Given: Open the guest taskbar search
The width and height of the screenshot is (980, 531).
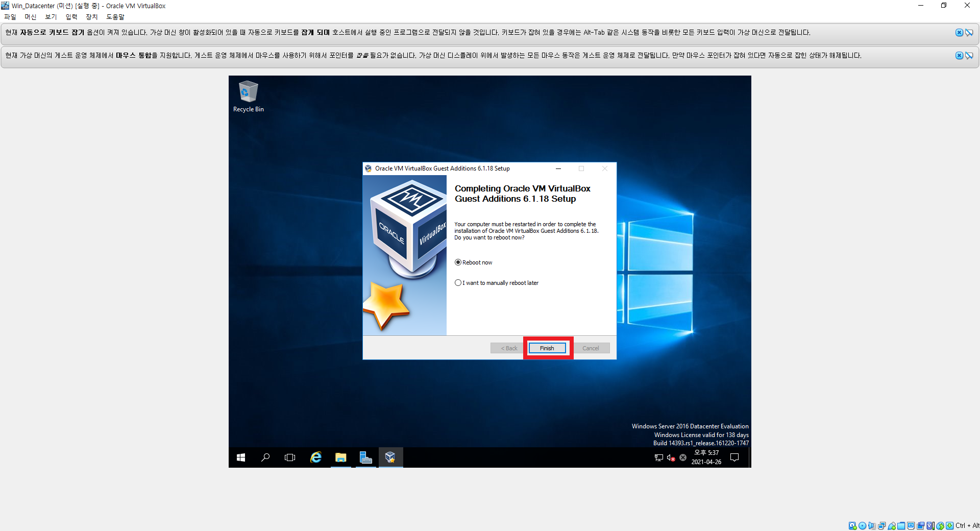Looking at the screenshot, I should click(x=265, y=457).
